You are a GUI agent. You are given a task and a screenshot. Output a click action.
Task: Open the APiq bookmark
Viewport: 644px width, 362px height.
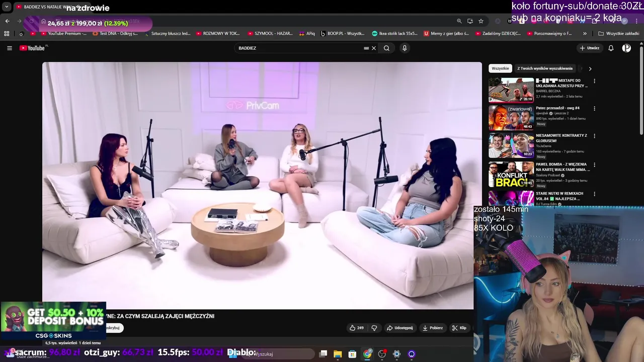(307, 34)
